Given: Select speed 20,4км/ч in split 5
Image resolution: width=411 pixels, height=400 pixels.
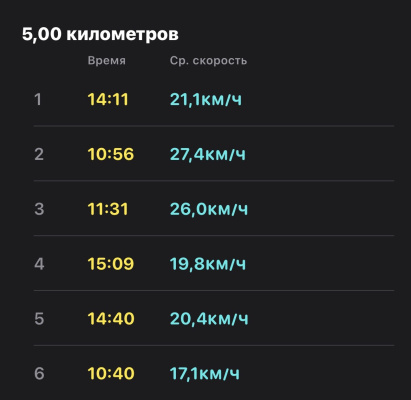Looking at the screenshot, I should [209, 319].
